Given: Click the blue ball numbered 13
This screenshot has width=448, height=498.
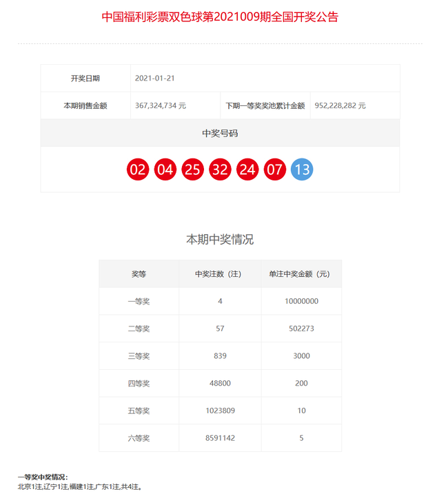Looking at the screenshot, I should pos(302,169).
